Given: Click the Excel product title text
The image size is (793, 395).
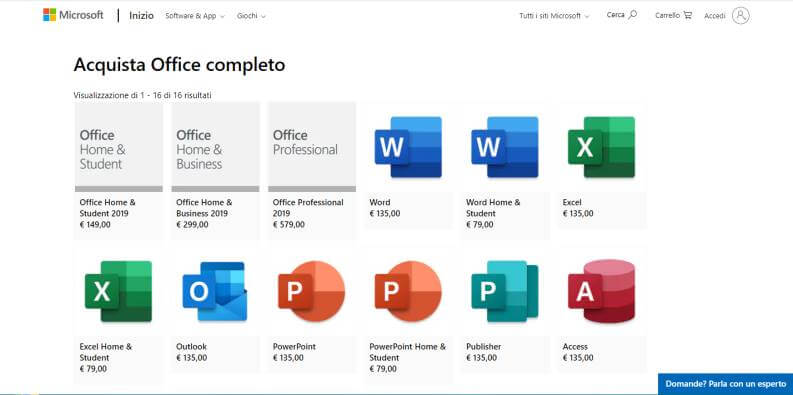Looking at the screenshot, I should click(572, 202).
